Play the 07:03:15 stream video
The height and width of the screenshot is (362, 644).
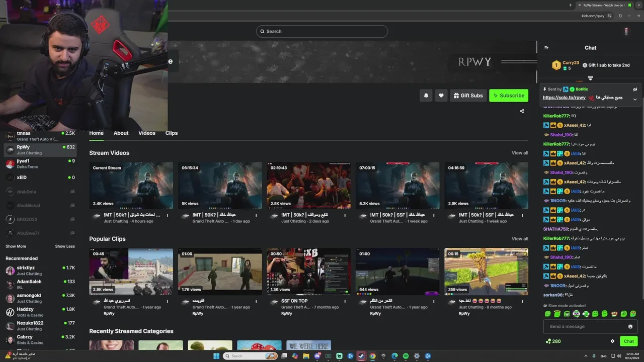(x=397, y=186)
